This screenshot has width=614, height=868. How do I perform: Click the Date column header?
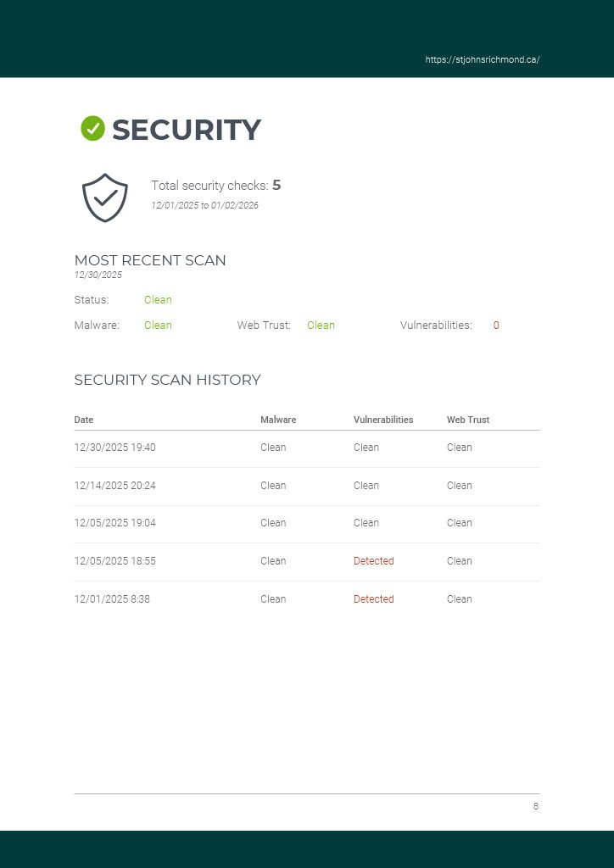[x=84, y=420]
